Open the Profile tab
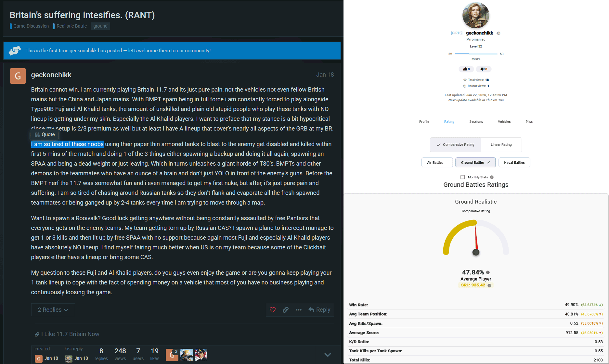Image resolution: width=609 pixels, height=364 pixels. click(424, 122)
